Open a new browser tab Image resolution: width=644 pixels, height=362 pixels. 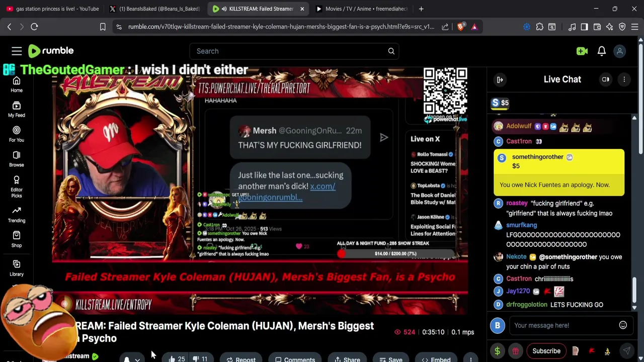coord(421,9)
